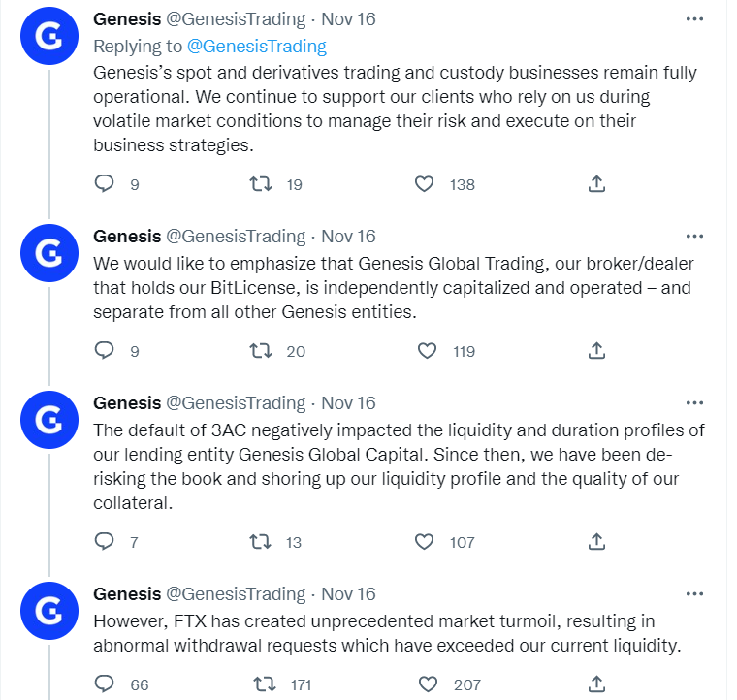The height and width of the screenshot is (700, 737).
Task: Retweet the 3AC default tweet
Action: pos(262,541)
